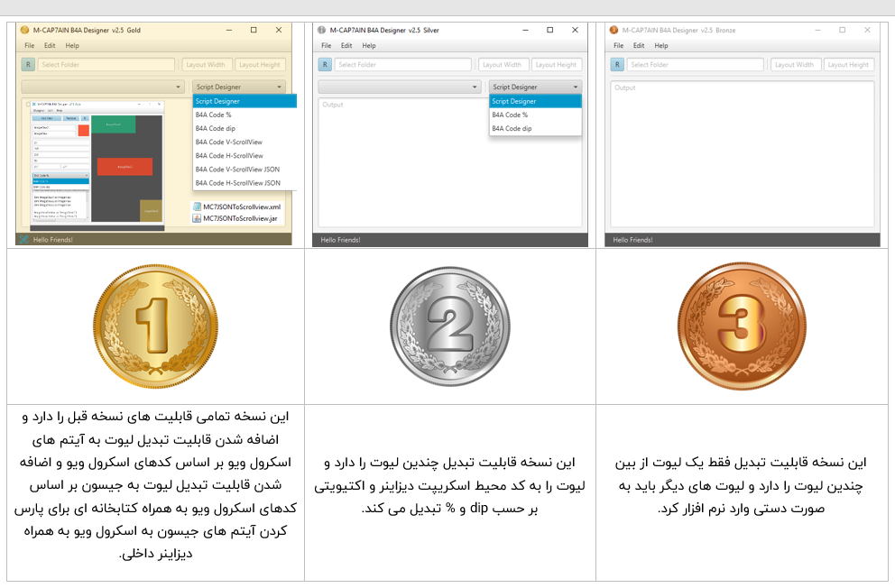Select B4A Code V-ScrollView JSON option

point(238,170)
